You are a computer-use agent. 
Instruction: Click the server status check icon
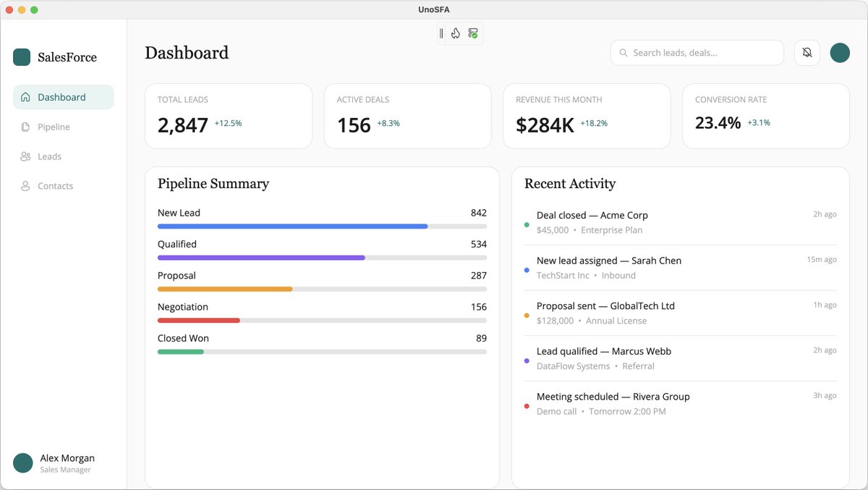[473, 33]
